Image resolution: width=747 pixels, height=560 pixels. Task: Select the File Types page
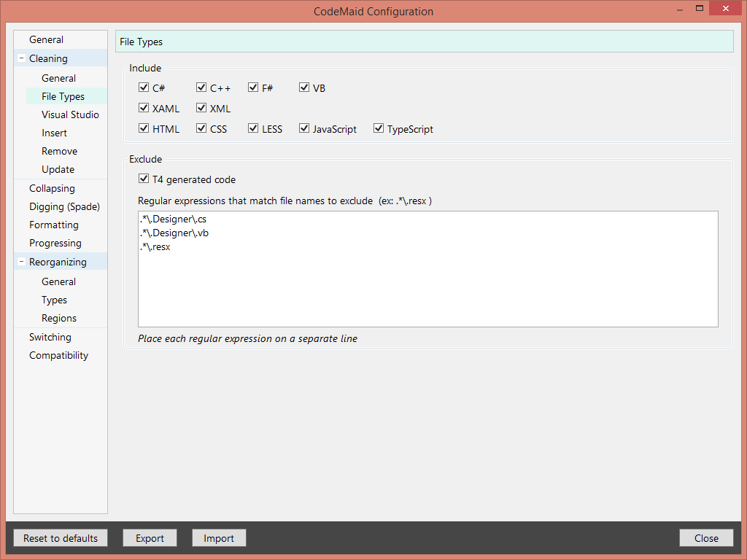click(63, 96)
